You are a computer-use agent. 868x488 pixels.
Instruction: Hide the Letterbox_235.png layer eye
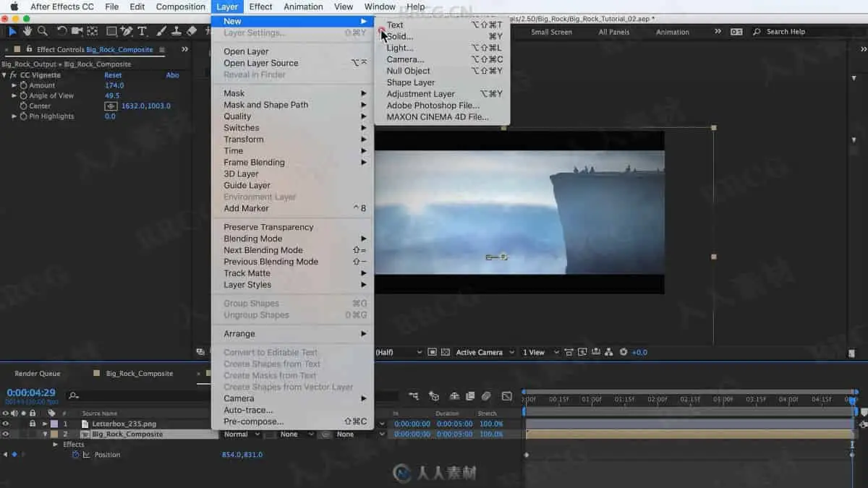coord(6,424)
